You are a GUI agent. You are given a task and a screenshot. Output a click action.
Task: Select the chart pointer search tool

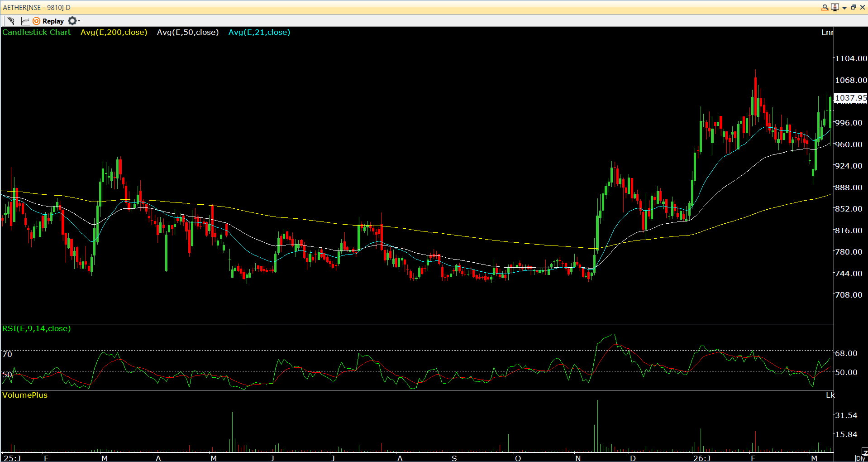point(11,21)
